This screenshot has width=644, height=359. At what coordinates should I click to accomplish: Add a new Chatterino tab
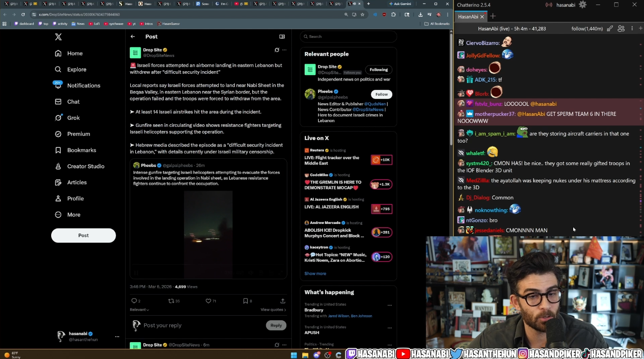pyautogui.click(x=493, y=16)
